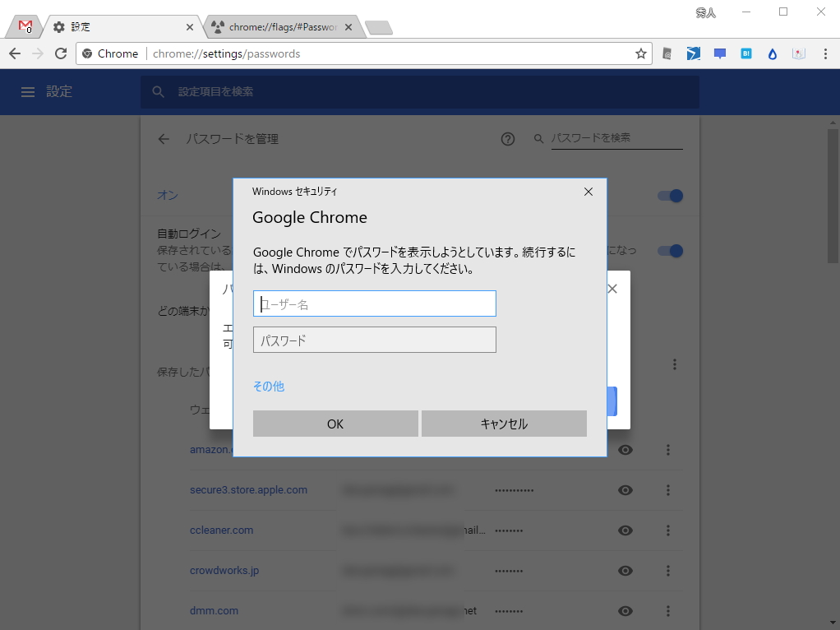Close the chrome://flags tab

tap(348, 27)
